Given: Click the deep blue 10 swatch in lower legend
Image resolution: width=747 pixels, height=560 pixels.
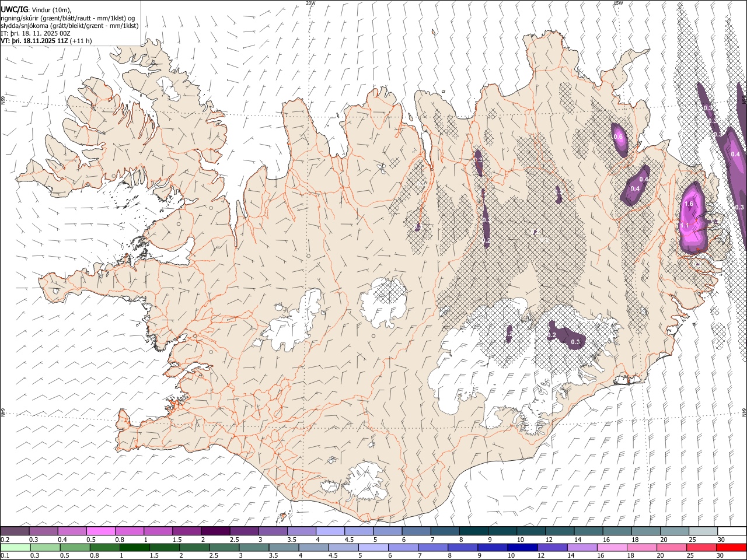Looking at the screenshot, I should (x=521, y=548).
